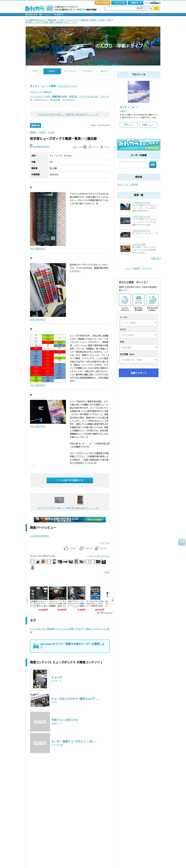
Task: Open the イイね！ランキングページへ link
Action: coord(98,556)
